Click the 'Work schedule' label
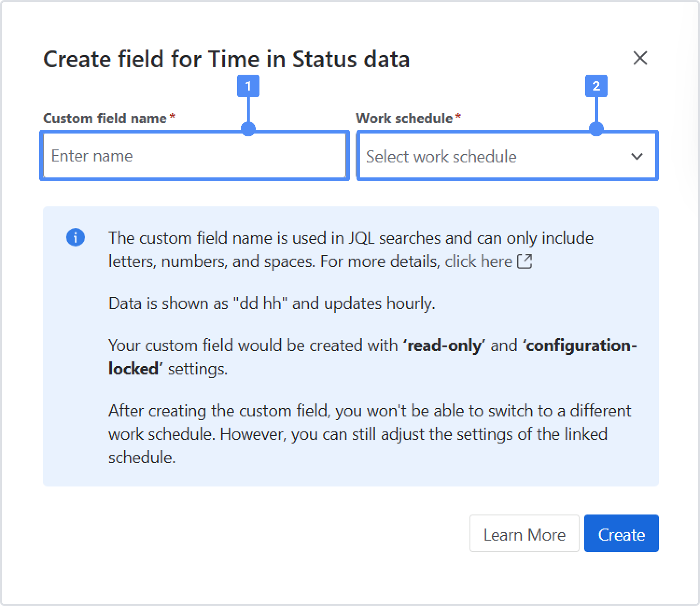The height and width of the screenshot is (606, 700). click(404, 118)
